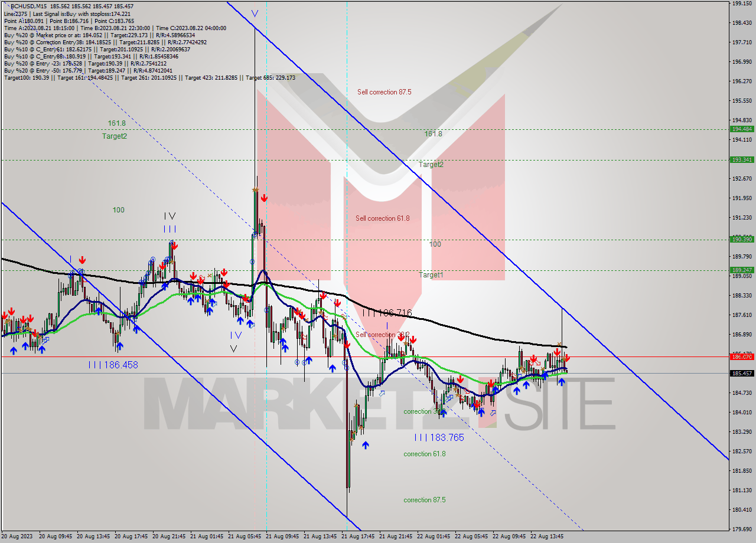Screen dimensions: 756x543
Task: Click the 'Target100: 190.39' targets summary line
Action: click(x=149, y=77)
